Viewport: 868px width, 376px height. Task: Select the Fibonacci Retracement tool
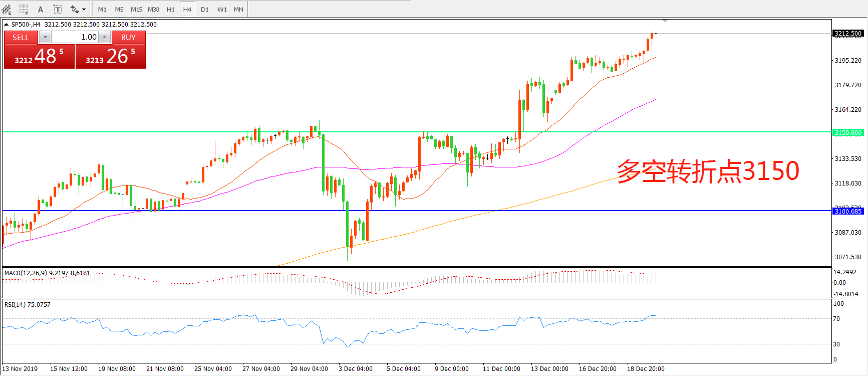click(24, 9)
